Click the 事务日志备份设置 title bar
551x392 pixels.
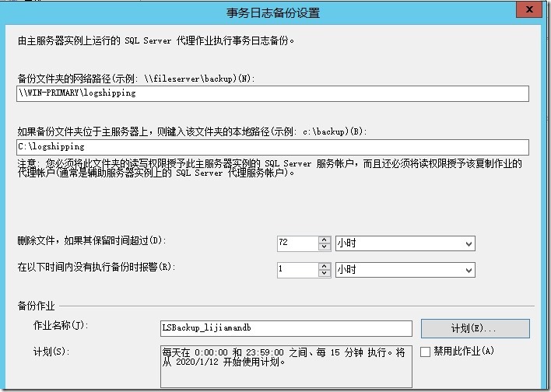click(271, 12)
